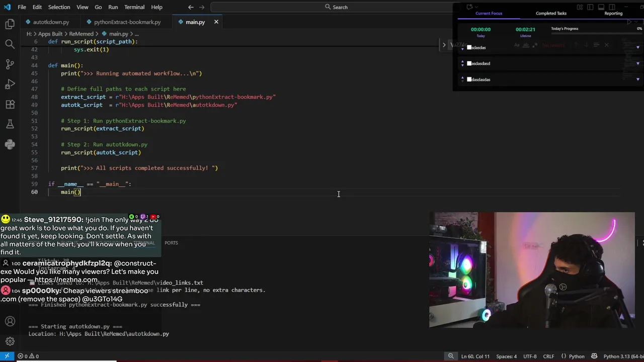
Task: Click the zoom magnifier icon in status bar
Action: click(451, 356)
